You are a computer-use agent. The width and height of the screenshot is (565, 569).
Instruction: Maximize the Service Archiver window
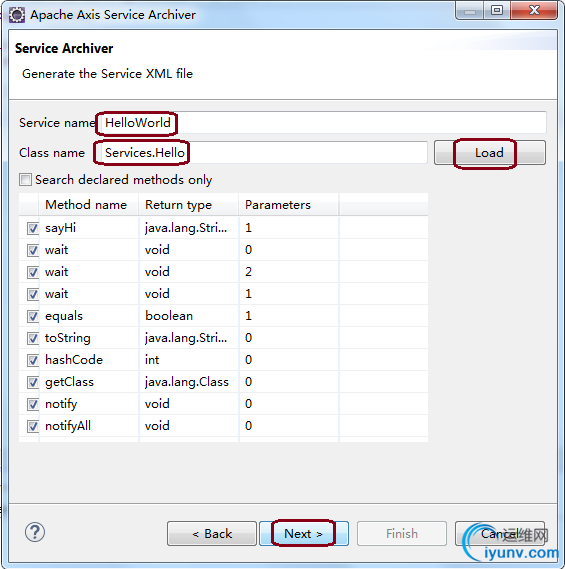(x=497, y=10)
